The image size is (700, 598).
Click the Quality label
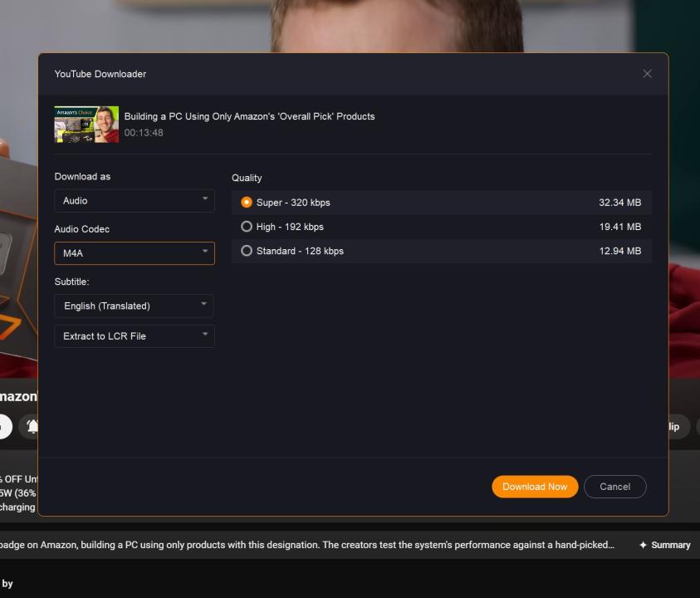(247, 178)
